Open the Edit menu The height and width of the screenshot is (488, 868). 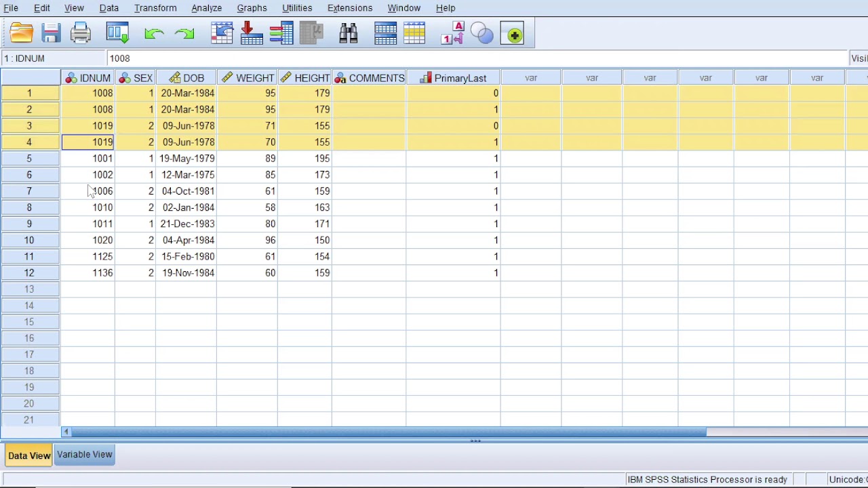[42, 8]
